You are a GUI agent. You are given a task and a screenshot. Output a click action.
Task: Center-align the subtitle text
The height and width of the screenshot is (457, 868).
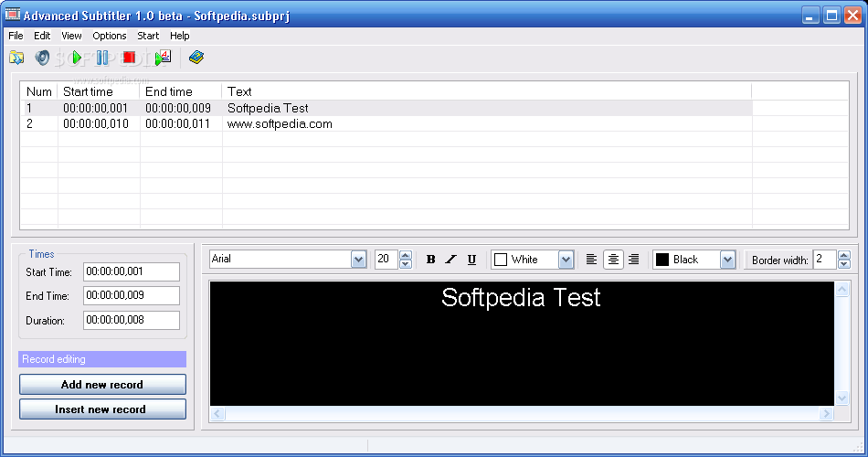(613, 260)
